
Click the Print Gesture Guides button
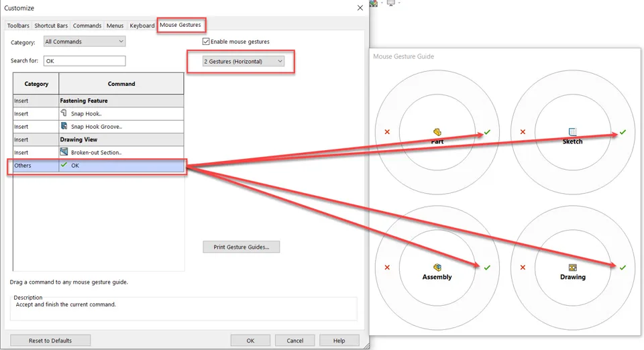tap(241, 247)
